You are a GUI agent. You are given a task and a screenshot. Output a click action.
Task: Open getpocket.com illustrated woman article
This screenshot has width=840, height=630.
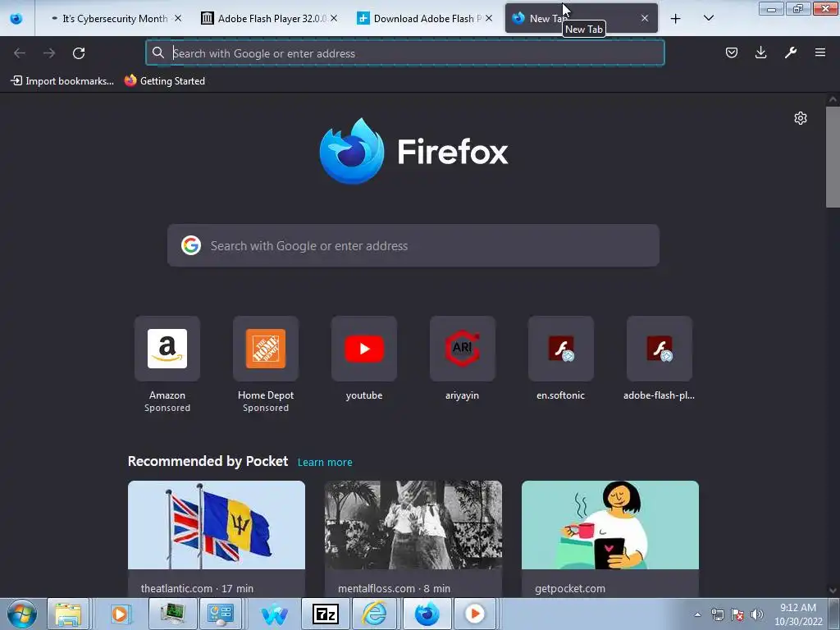(x=610, y=525)
